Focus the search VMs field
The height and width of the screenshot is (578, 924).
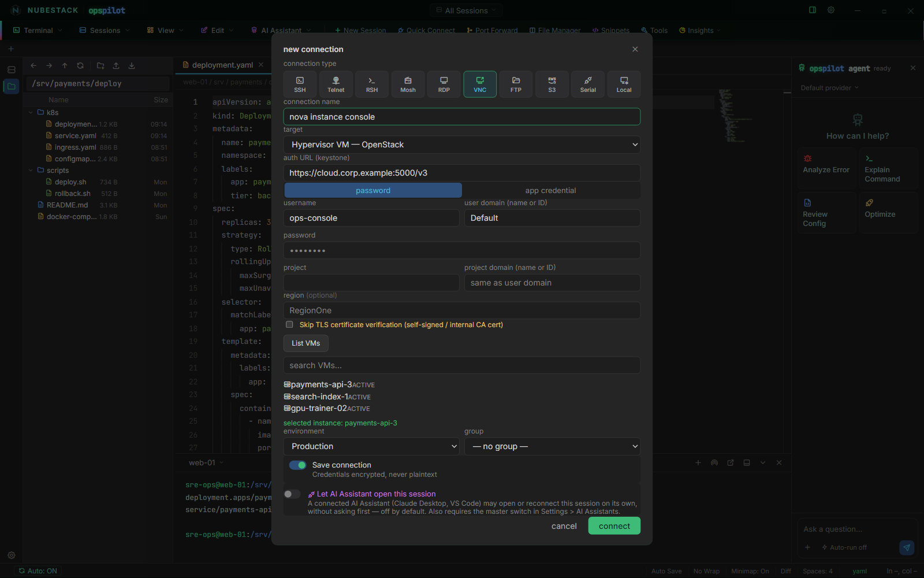pyautogui.click(x=462, y=365)
